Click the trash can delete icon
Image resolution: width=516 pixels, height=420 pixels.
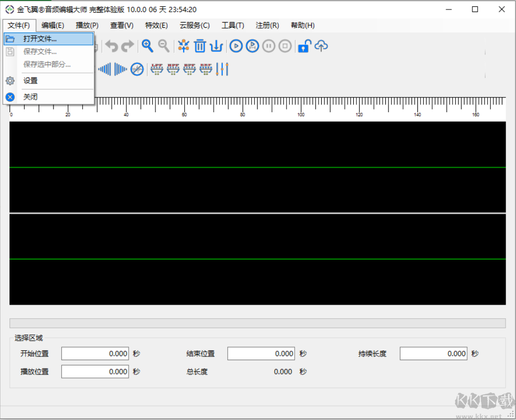point(199,46)
